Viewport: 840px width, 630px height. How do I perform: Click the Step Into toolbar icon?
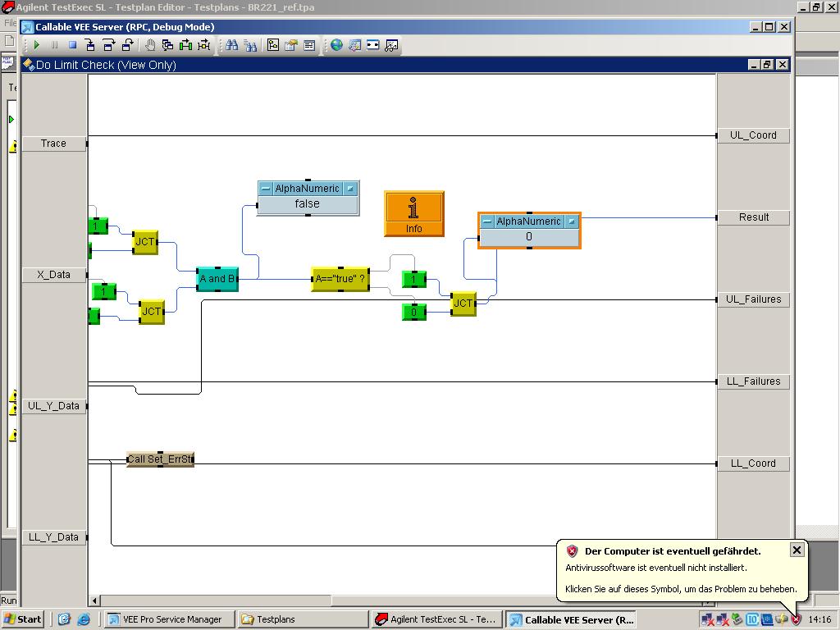(90, 45)
